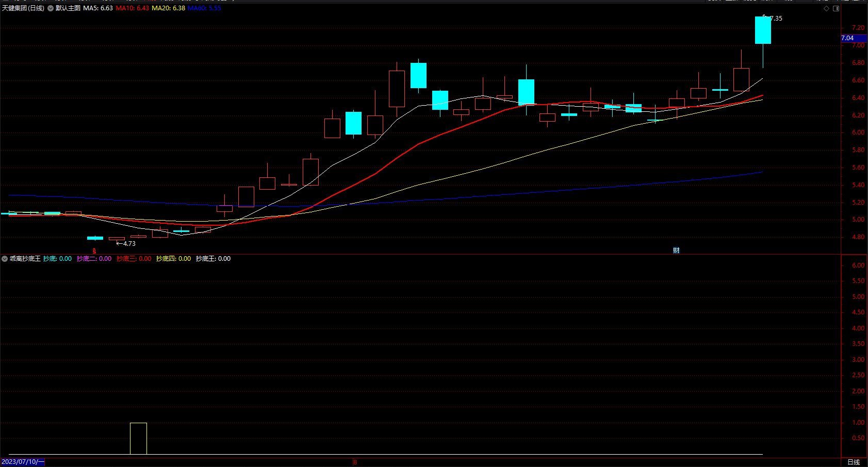
Task: Click the red 8 month marker on time axis
Action: (355, 462)
